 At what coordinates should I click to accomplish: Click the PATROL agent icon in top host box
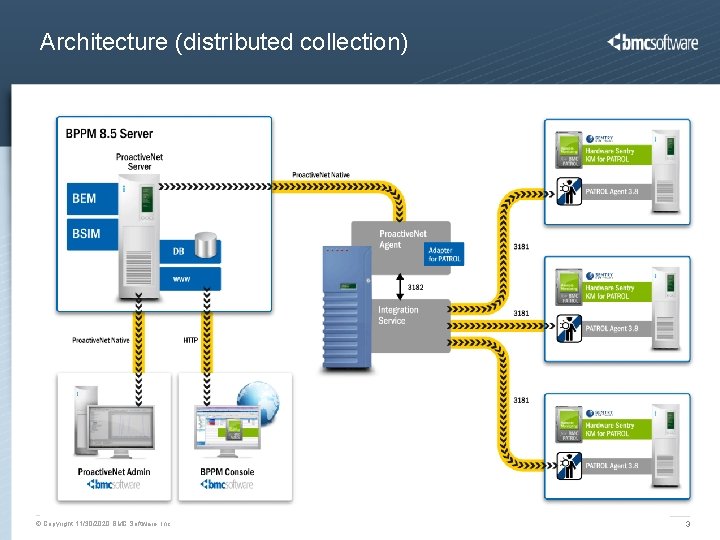coord(569,191)
